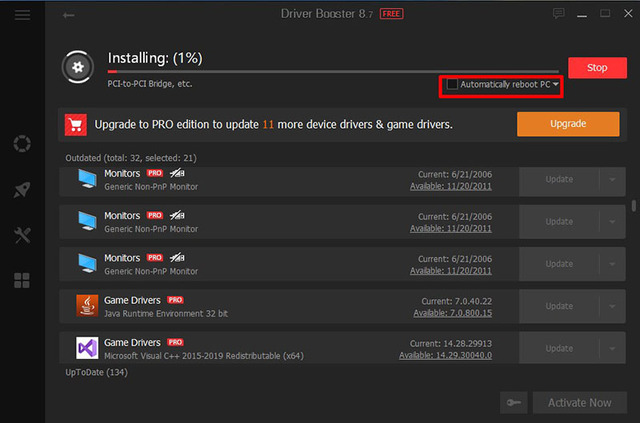Click the Java Runtime Environment icon
This screenshot has width=640, height=423.
[x=87, y=306]
